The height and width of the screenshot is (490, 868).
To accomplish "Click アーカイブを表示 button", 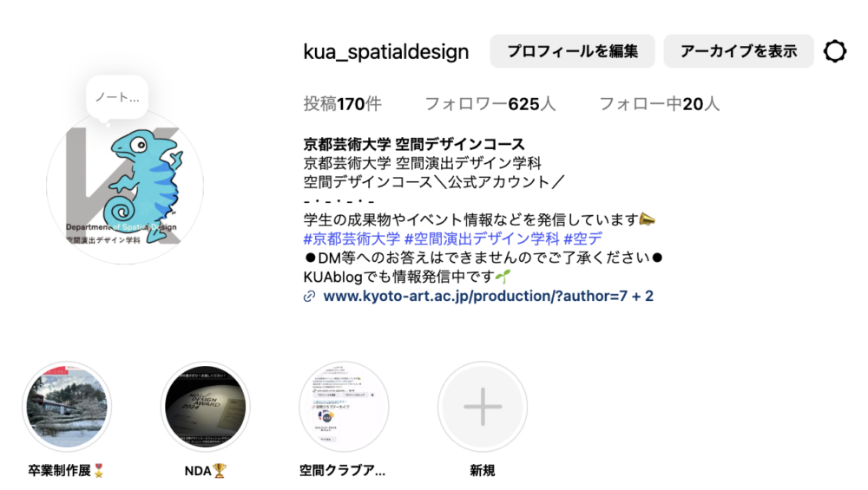I will point(739,51).
